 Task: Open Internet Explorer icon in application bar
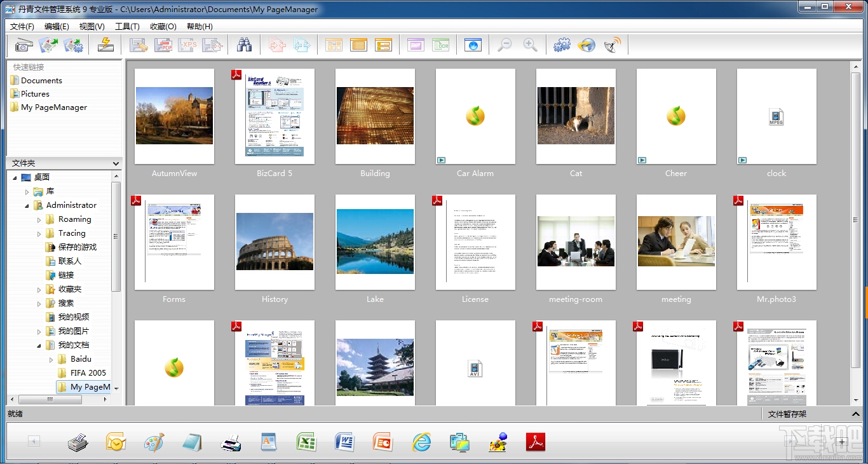click(421, 442)
